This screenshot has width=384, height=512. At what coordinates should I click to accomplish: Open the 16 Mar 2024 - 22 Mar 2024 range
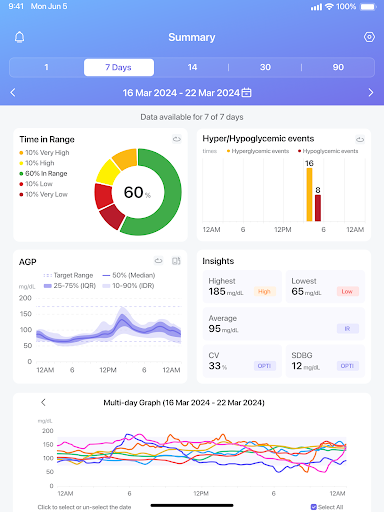click(181, 92)
